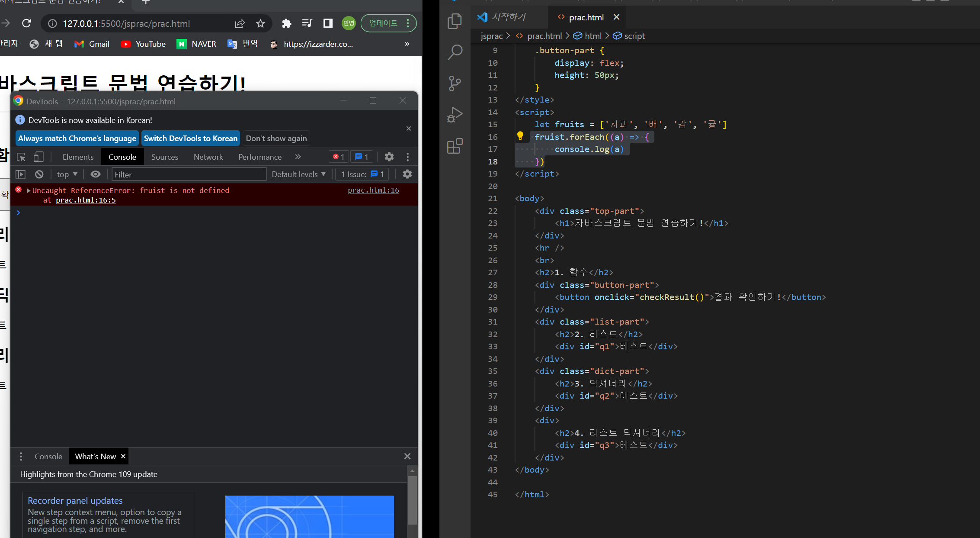
Task: Switch to the Elements tab
Action: tap(78, 157)
